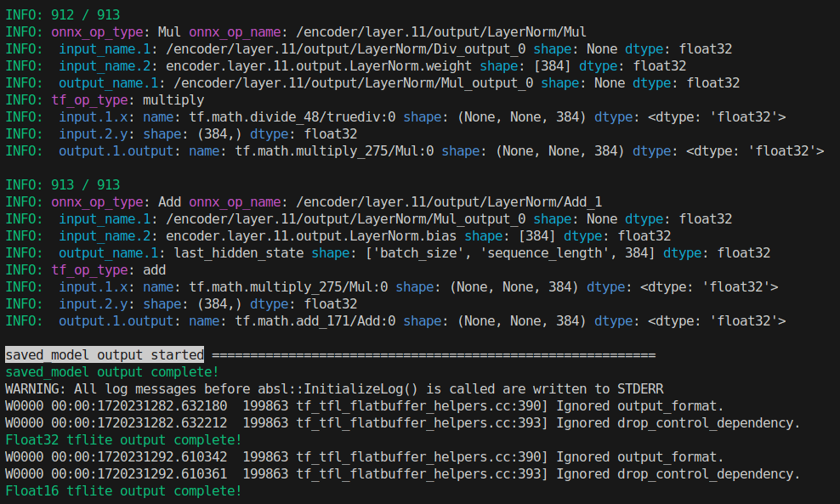
Task: Click the '=' separator line after saved_model started
Action: click(434, 355)
